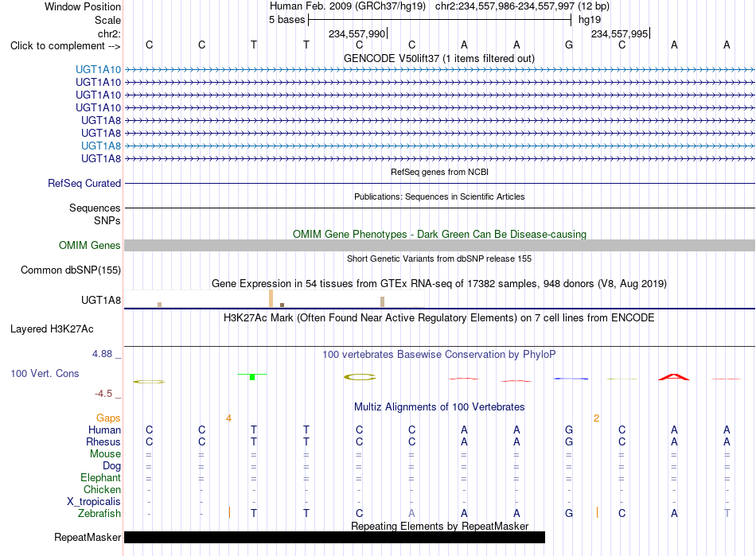The width and height of the screenshot is (756, 556).
Task: Click the 234,557,990 position marker
Action: click(x=357, y=33)
